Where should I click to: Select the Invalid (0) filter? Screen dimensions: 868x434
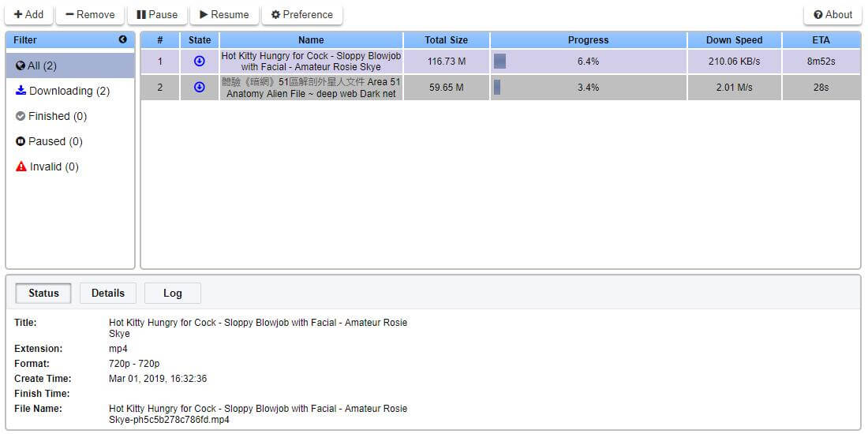click(x=70, y=166)
